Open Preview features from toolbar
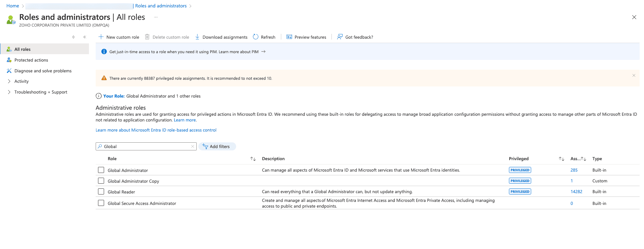Image resolution: width=644 pixels, height=249 pixels. 306,37
